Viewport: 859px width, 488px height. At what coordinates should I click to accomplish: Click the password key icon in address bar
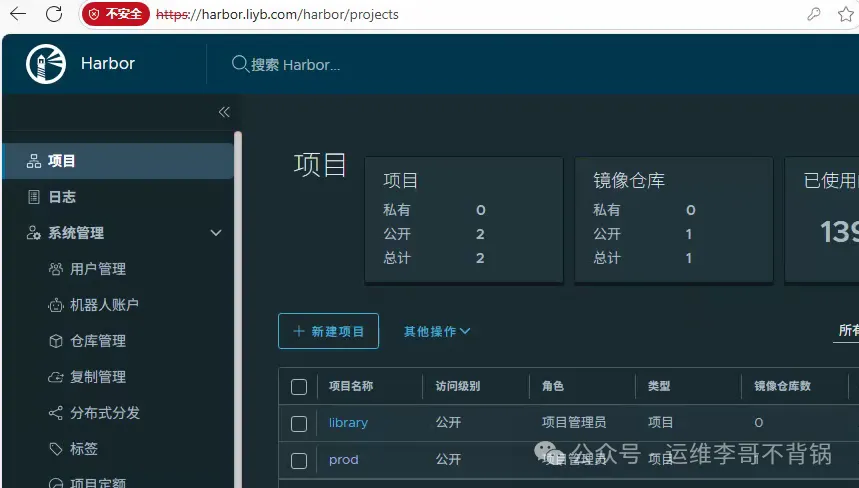tap(815, 14)
